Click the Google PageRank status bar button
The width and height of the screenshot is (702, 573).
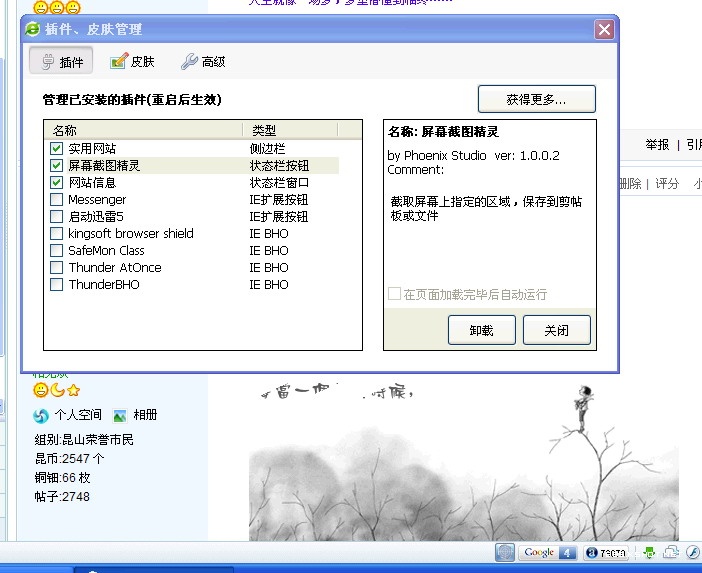pos(548,552)
